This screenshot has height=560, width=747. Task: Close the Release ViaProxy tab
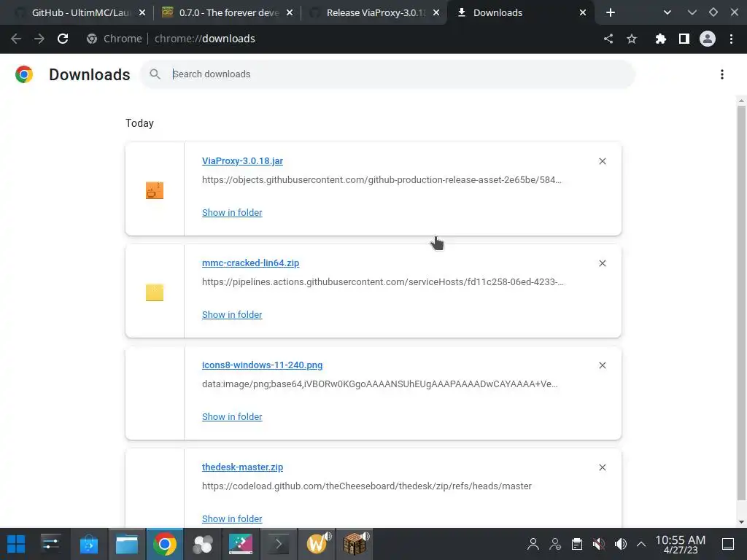coord(436,13)
